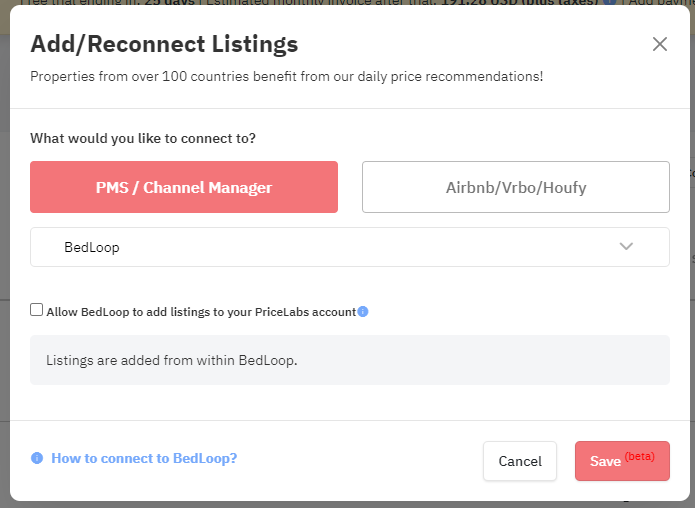Image resolution: width=695 pixels, height=508 pixels.
Task: Click the red beta superscript on Save
Action: point(640,456)
